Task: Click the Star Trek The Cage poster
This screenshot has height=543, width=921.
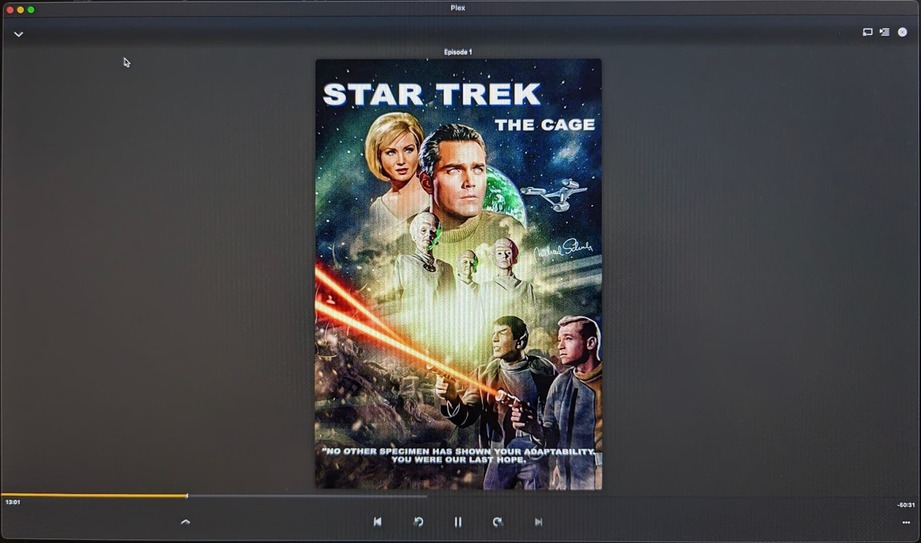Action: coord(459,274)
